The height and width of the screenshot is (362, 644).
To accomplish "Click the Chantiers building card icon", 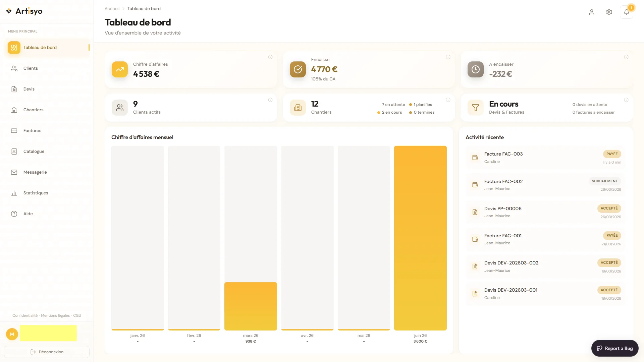I will coord(298,108).
